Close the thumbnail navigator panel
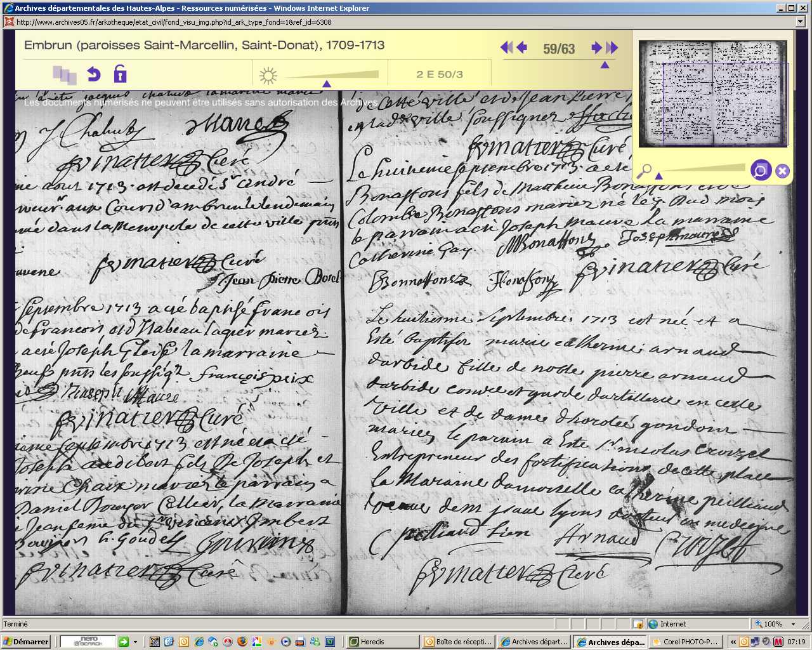 782,171
